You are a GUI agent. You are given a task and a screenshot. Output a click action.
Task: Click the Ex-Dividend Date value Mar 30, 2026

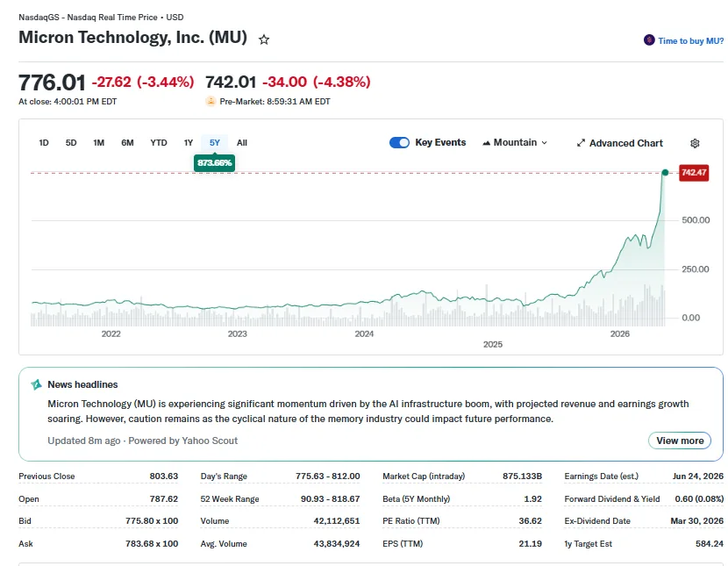[697, 521]
